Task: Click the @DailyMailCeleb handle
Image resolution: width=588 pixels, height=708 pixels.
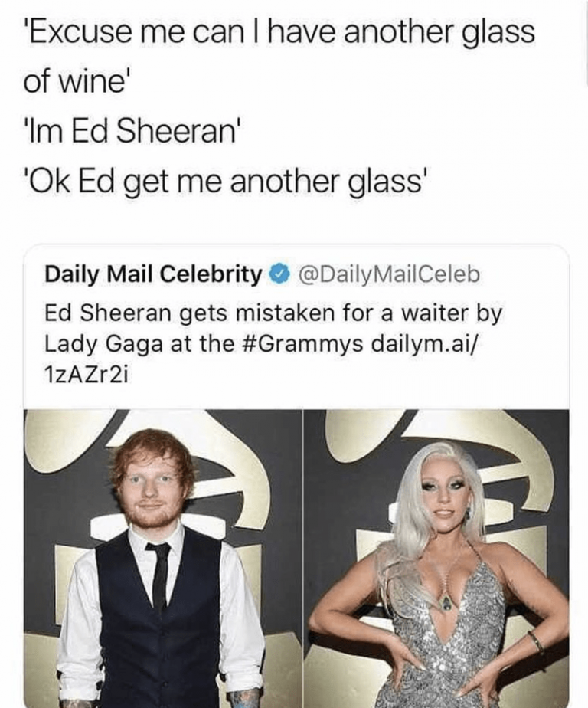Action: 387,274
